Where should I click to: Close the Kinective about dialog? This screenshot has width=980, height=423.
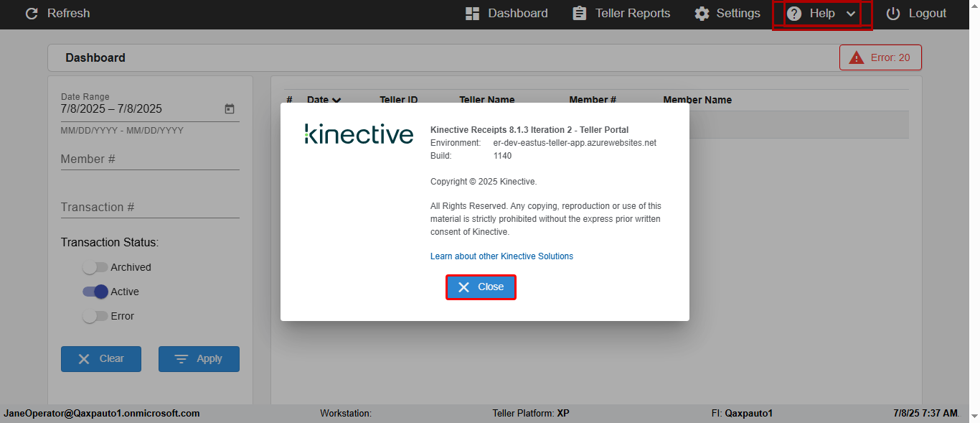pos(481,287)
